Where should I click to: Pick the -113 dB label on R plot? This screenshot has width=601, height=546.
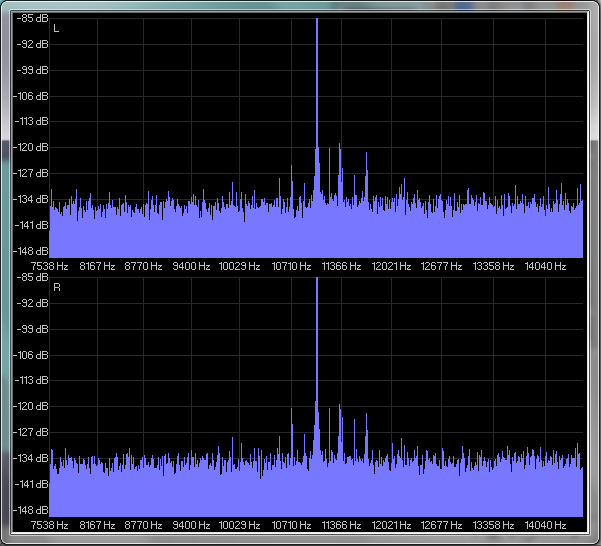[x=31, y=380]
